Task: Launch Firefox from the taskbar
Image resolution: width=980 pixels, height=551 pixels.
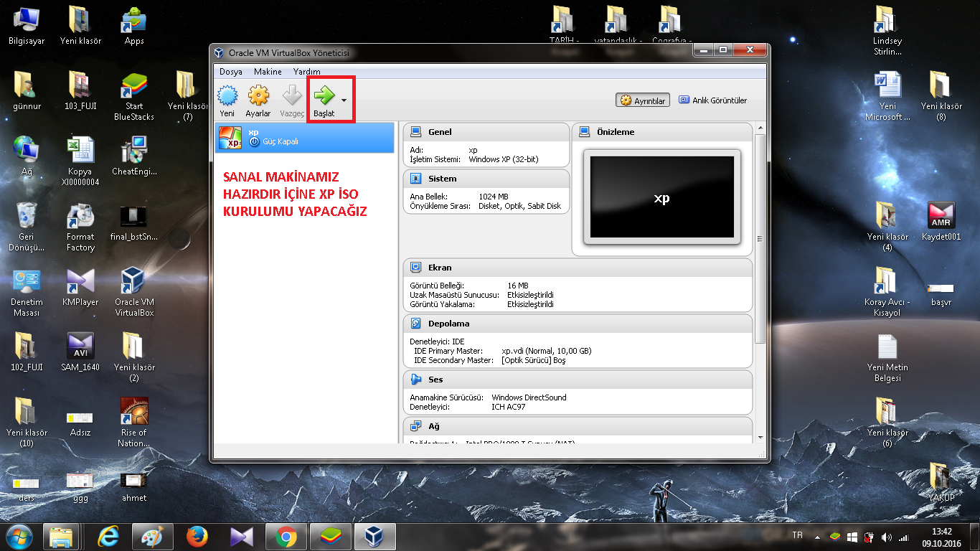Action: click(197, 537)
